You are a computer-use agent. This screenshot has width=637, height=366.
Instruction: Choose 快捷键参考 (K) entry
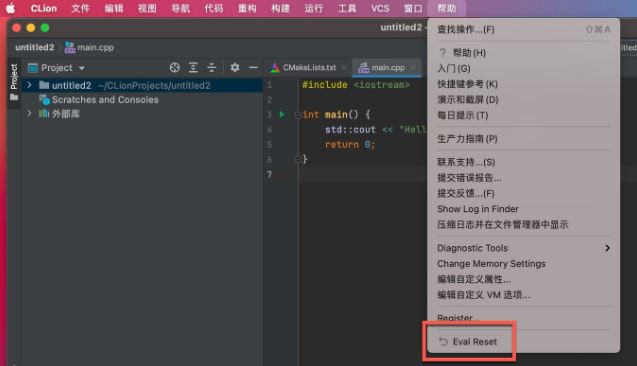[x=523, y=84]
